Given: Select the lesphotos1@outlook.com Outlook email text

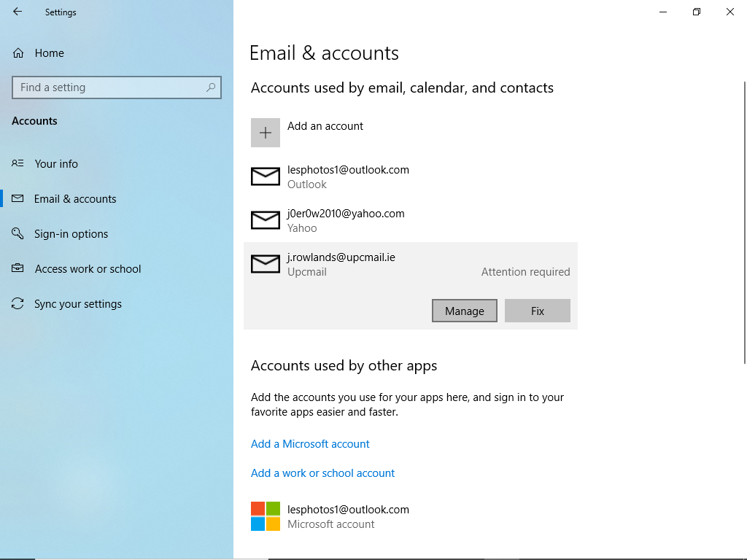Looking at the screenshot, I should pyautogui.click(x=348, y=170).
